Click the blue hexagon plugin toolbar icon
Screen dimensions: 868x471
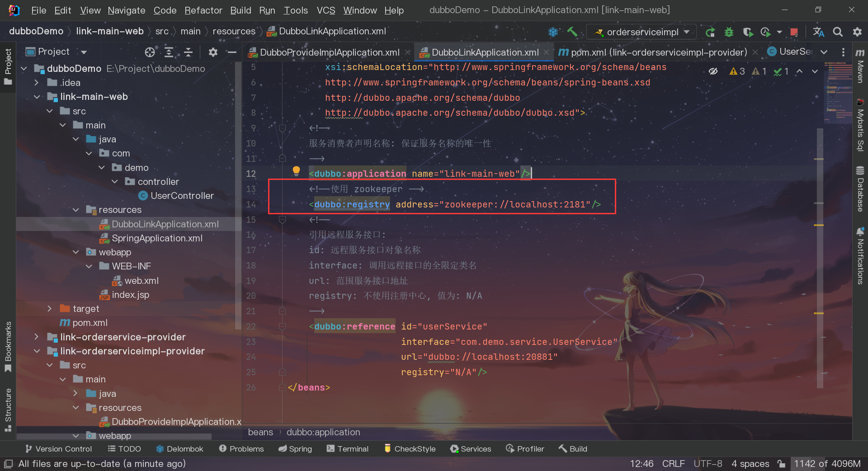pyautogui.click(x=553, y=32)
